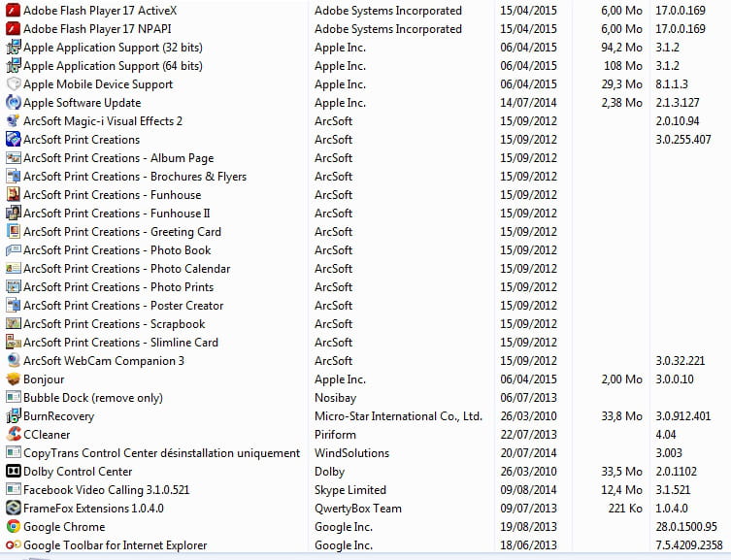Click the Photo Calendar entry icon
Screen dimensions: 731x560
tap(13, 268)
